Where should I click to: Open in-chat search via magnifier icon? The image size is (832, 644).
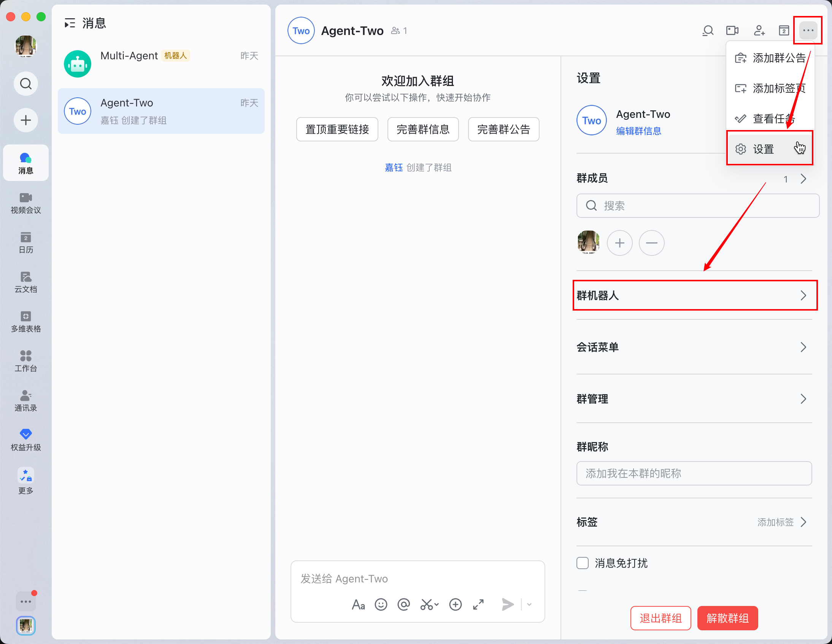708,30
